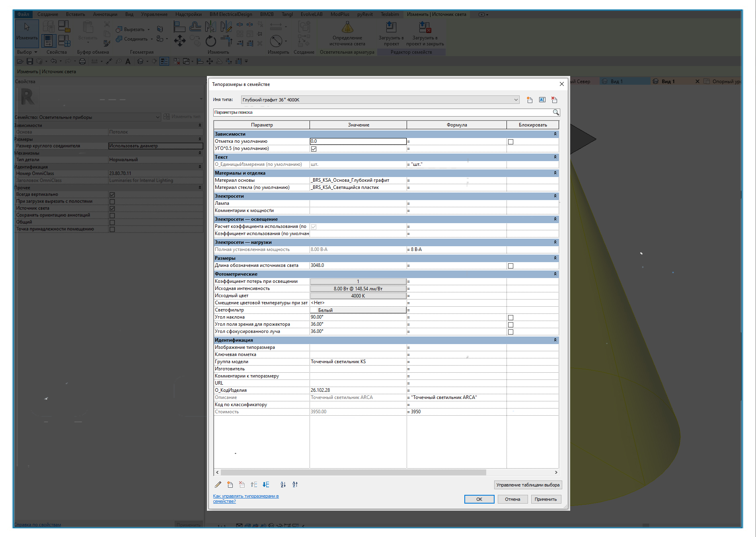Lock the Отметка по умолчанию parameter

[x=510, y=142]
